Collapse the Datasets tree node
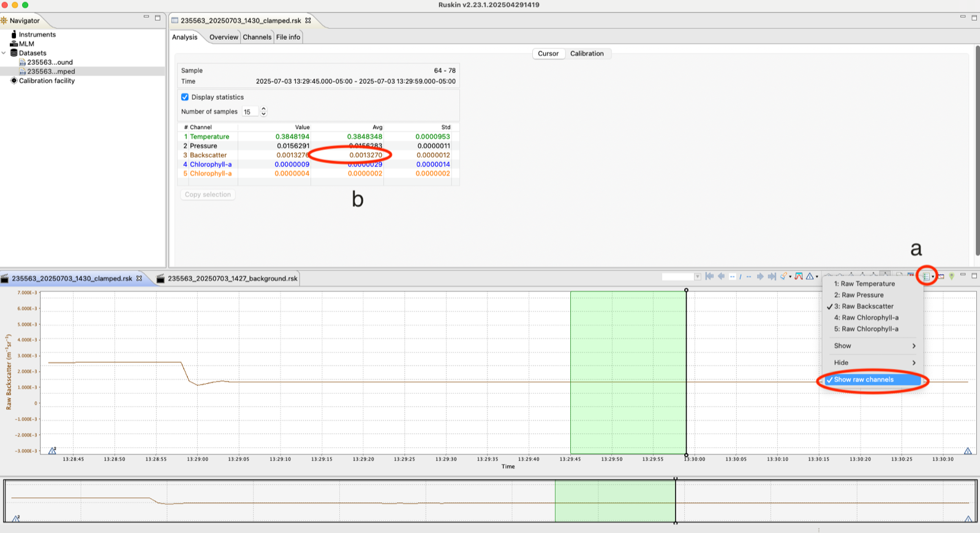Image resolution: width=980 pixels, height=533 pixels. tap(4, 53)
